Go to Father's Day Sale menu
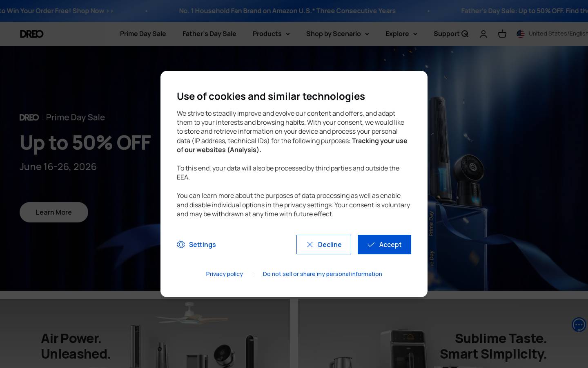 (209, 34)
